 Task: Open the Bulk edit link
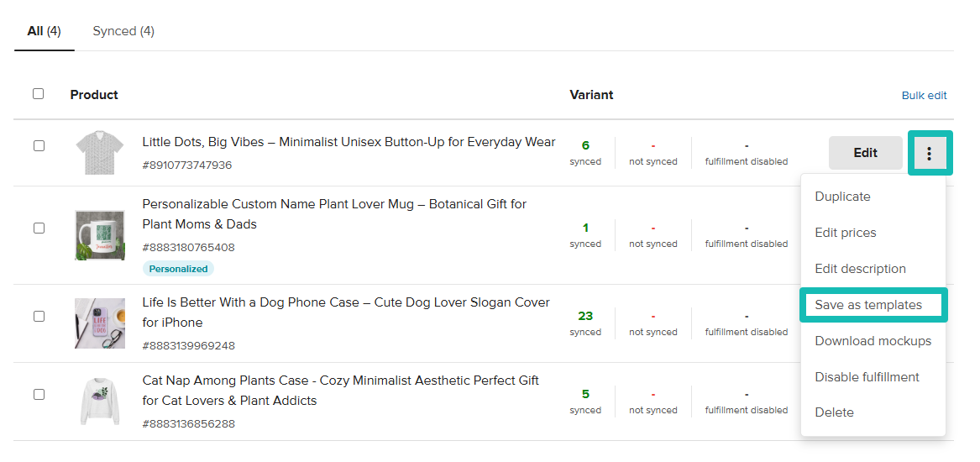[x=924, y=96]
